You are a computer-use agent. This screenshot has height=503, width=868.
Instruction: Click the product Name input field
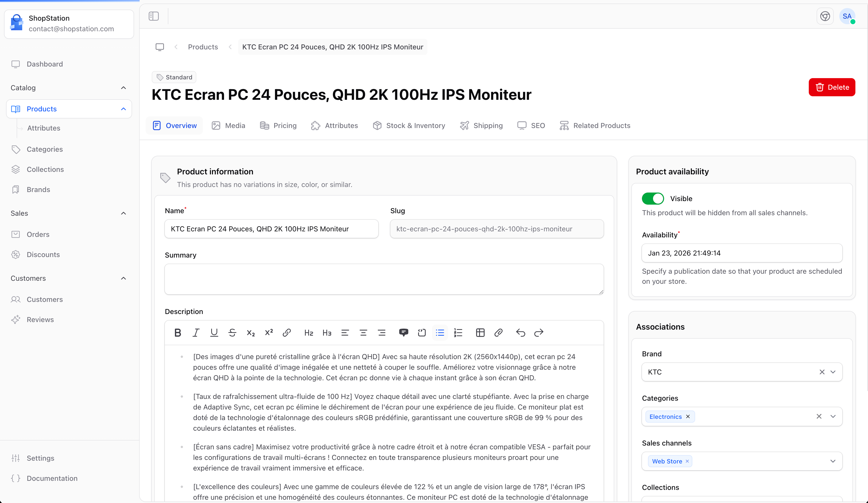[271, 229]
